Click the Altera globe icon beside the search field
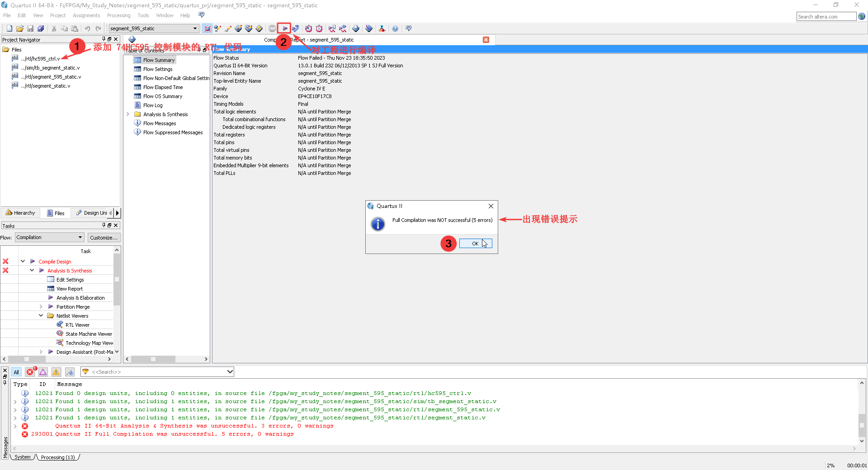This screenshot has width=868, height=470. tap(862, 16)
